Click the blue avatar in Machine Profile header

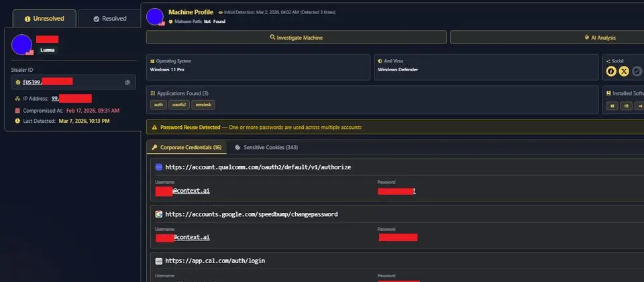pyautogui.click(x=155, y=16)
